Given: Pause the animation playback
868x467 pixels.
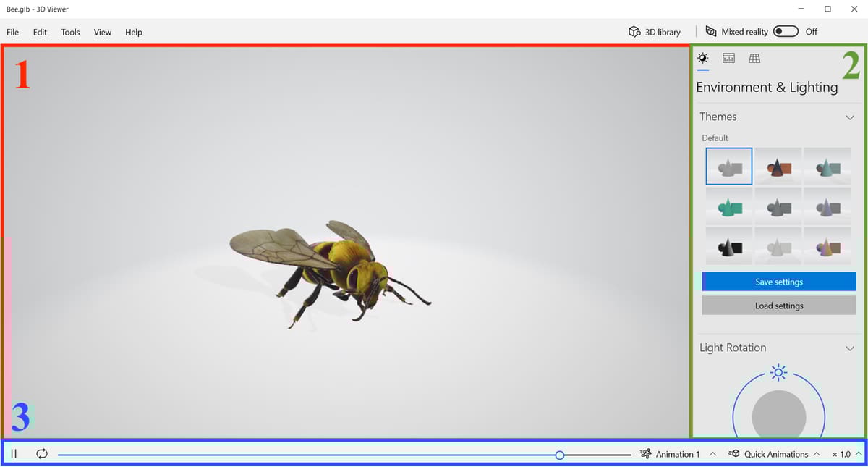Looking at the screenshot, I should tap(14, 454).
